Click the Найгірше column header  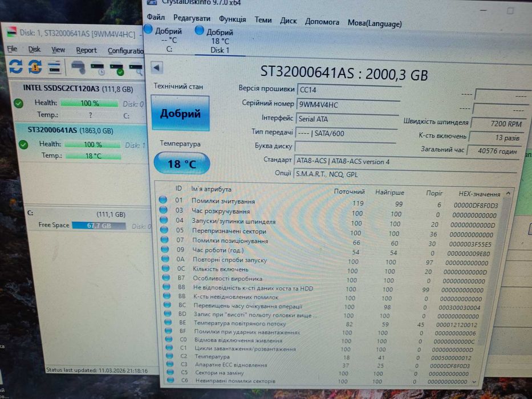[389, 193]
